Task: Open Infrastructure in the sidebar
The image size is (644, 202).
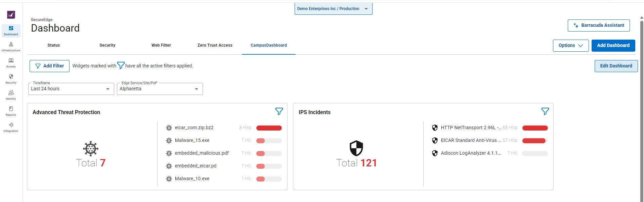Action: [11, 47]
